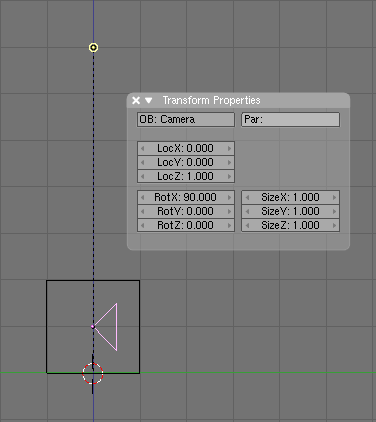Viewport: 376px width, 422px height.
Task: Increase RotY with right arrow
Action: pos(229,211)
